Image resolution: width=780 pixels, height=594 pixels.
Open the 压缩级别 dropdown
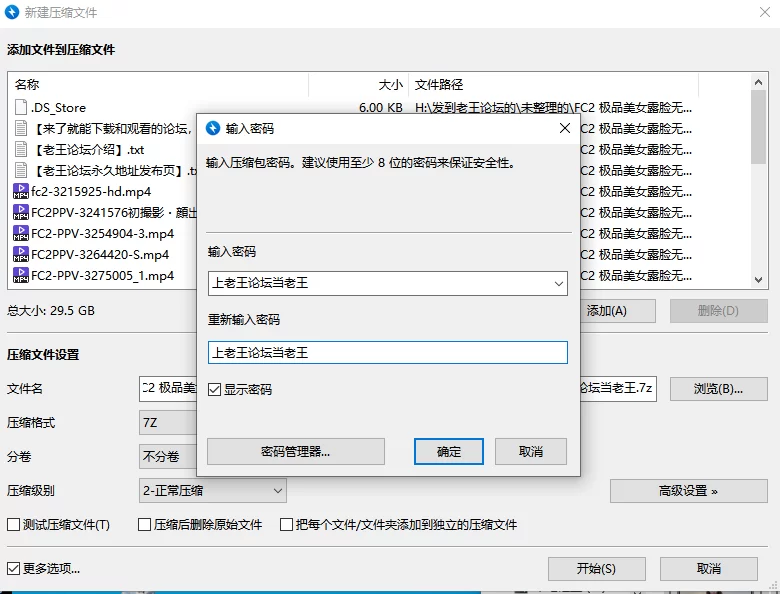coord(212,491)
